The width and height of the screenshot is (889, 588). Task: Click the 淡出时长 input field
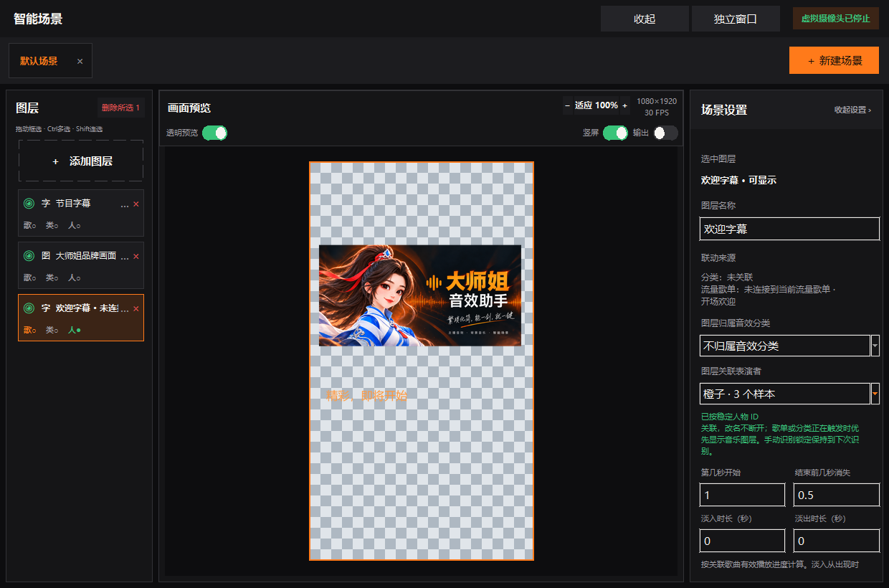[837, 541]
